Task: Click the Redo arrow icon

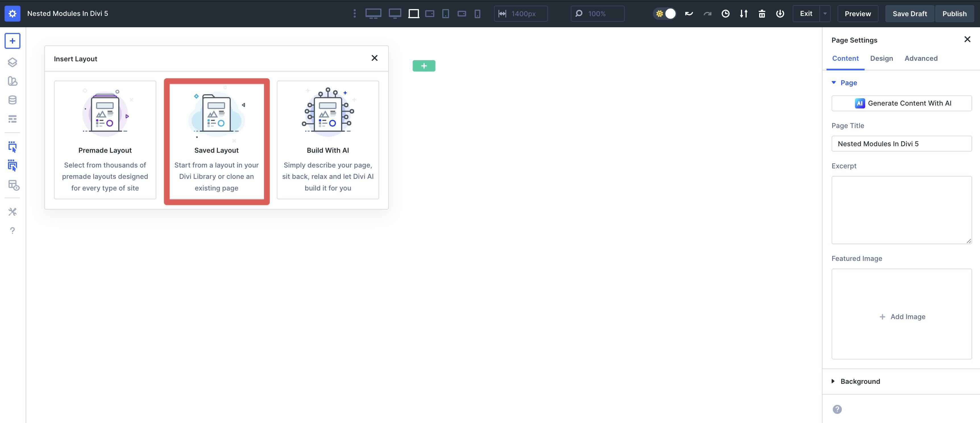Action: (x=708, y=13)
